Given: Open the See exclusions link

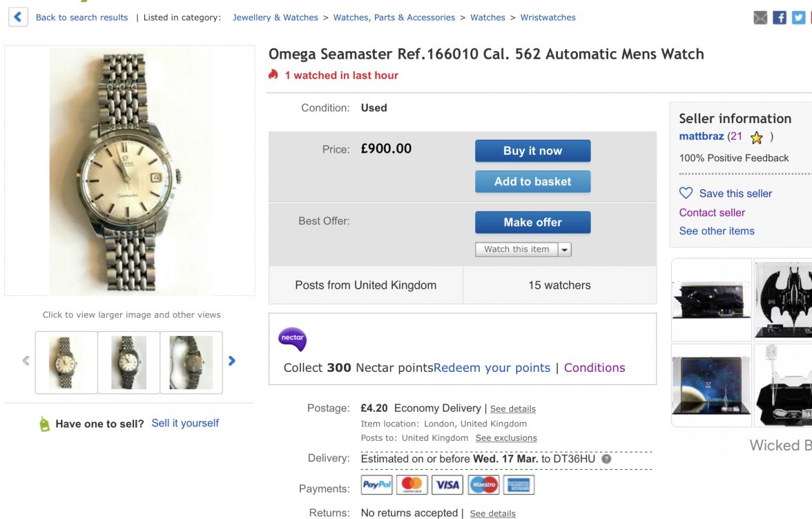Looking at the screenshot, I should pos(505,438).
